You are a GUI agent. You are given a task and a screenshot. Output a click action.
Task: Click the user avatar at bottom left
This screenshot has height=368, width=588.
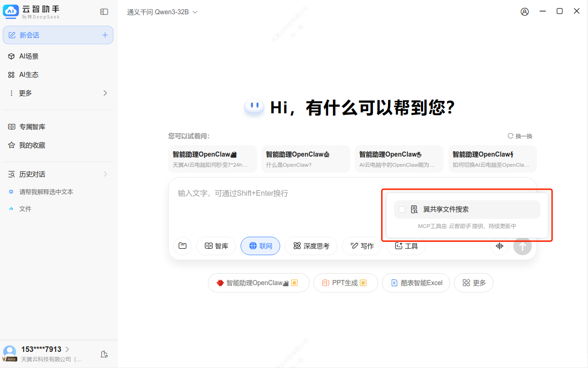(x=10, y=352)
